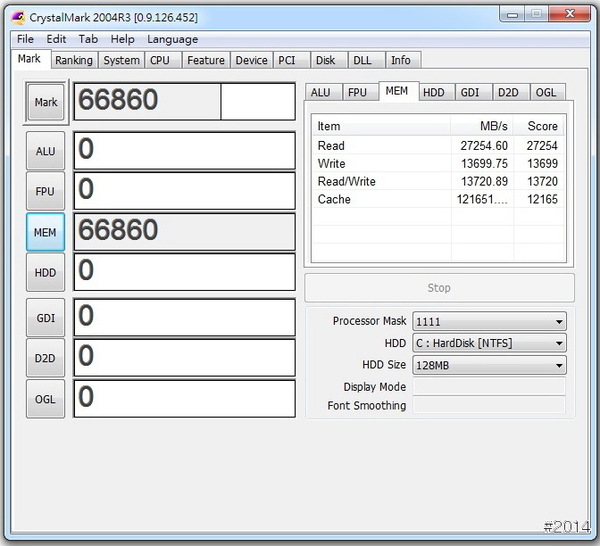The height and width of the screenshot is (546, 600).
Task: Select the HDD results tab
Action: pyautogui.click(x=433, y=92)
